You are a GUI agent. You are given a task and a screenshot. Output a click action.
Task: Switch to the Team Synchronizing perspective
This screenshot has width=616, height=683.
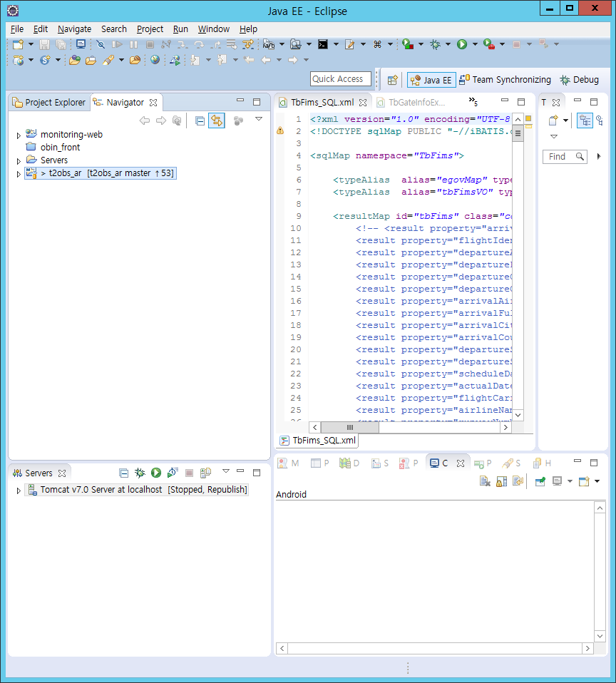[x=505, y=80]
